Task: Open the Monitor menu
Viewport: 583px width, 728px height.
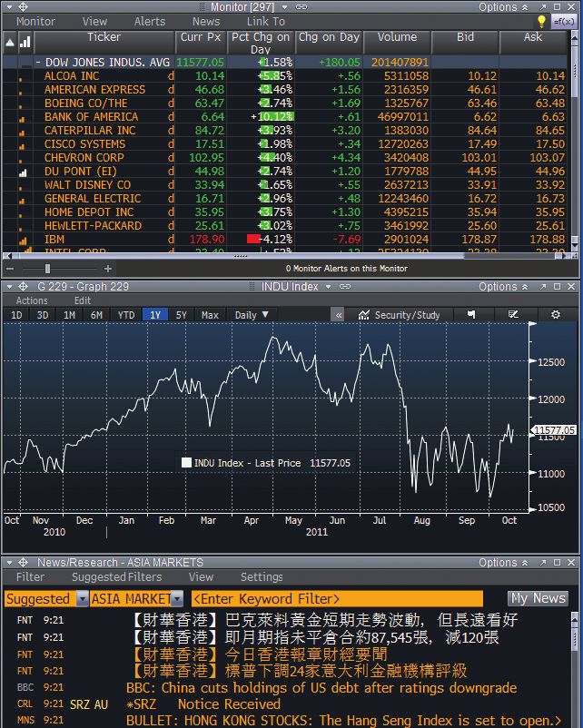Action: (35, 22)
